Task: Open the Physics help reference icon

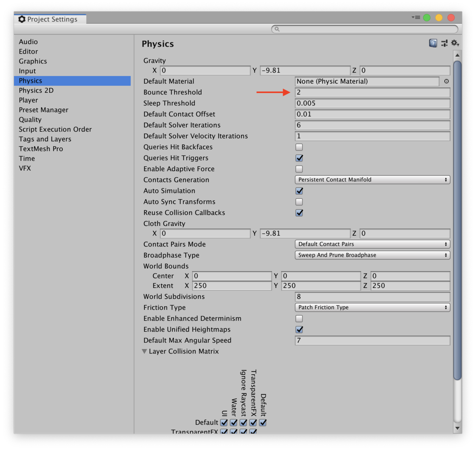Action: 433,43
